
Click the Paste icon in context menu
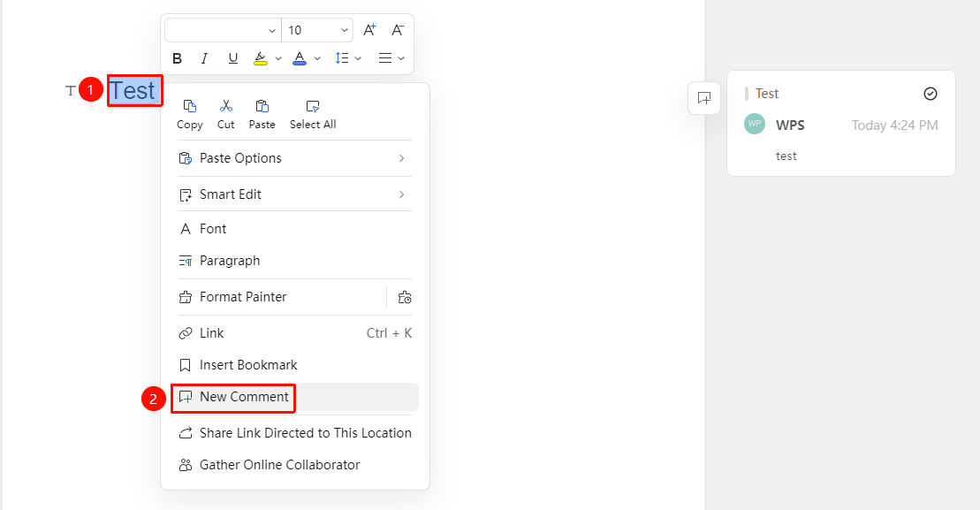262,106
